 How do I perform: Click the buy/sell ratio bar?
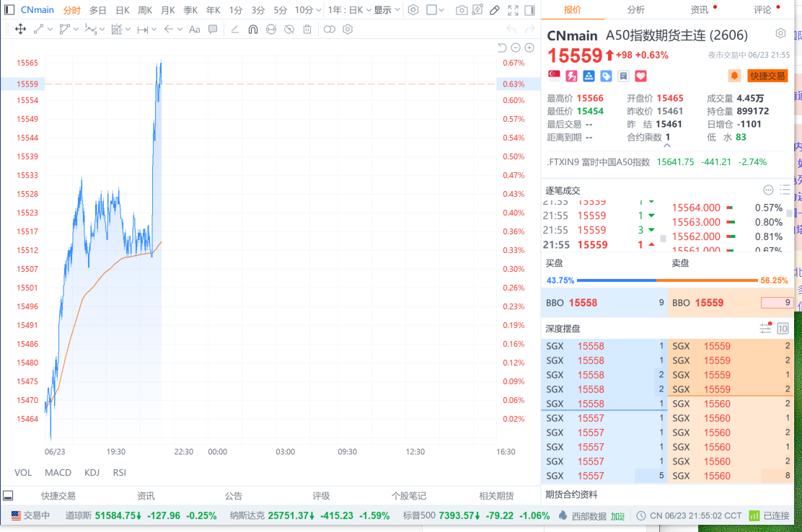667,280
